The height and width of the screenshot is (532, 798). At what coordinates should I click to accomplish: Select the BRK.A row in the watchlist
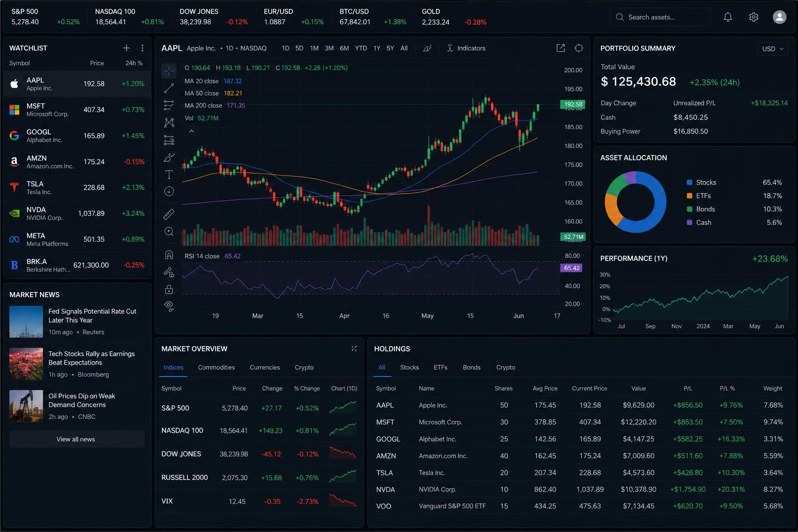[x=77, y=265]
